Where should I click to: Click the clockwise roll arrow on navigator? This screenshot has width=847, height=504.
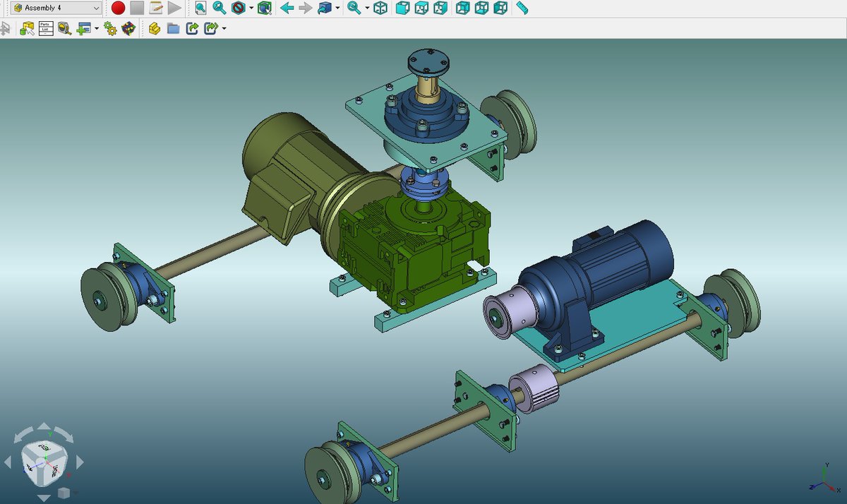pyautogui.click(x=65, y=434)
